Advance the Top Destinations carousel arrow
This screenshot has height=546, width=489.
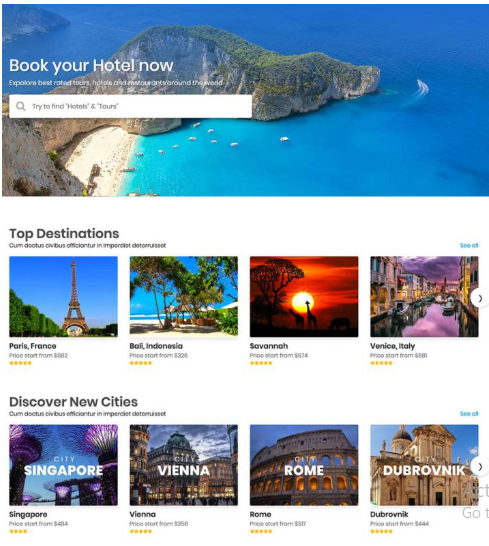pos(480,298)
